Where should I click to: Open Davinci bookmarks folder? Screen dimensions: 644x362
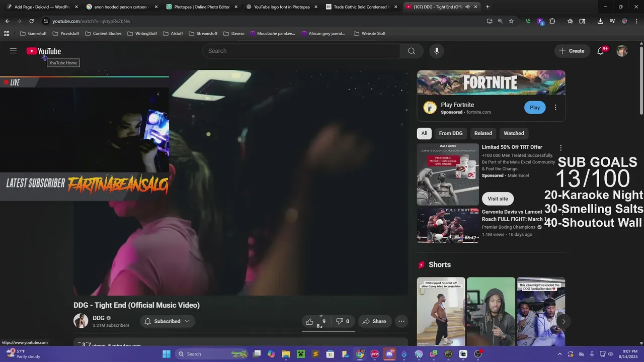(x=233, y=34)
